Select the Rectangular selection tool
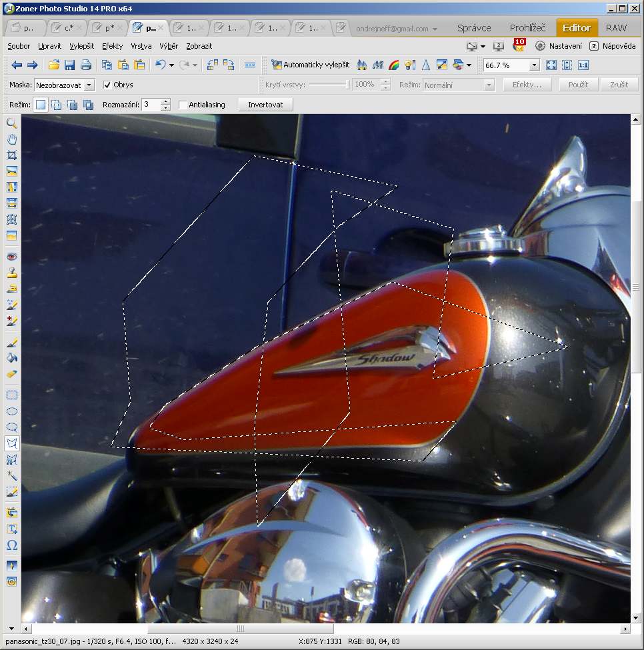 coord(11,395)
